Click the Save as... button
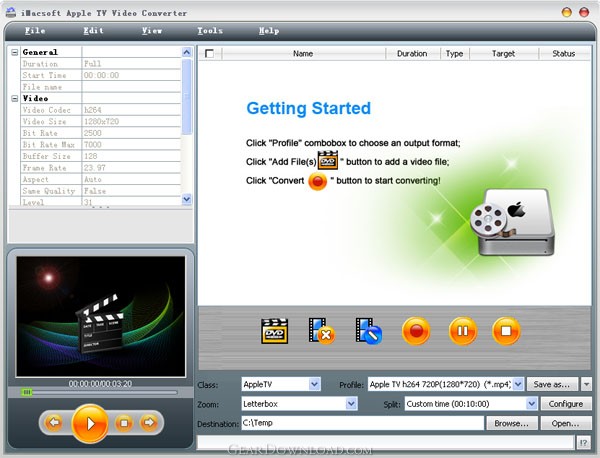 (x=552, y=384)
